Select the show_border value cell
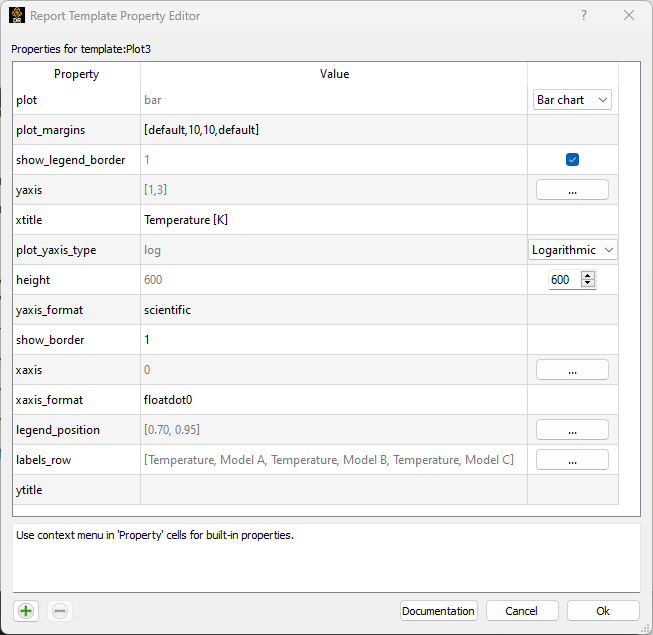The image size is (653, 635). pos(334,340)
